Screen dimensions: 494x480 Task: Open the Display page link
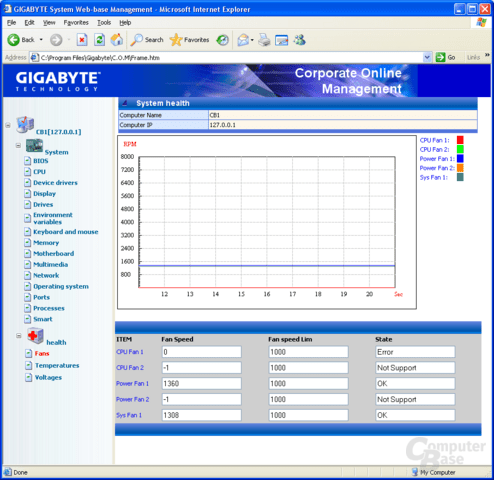pyautogui.click(x=44, y=194)
